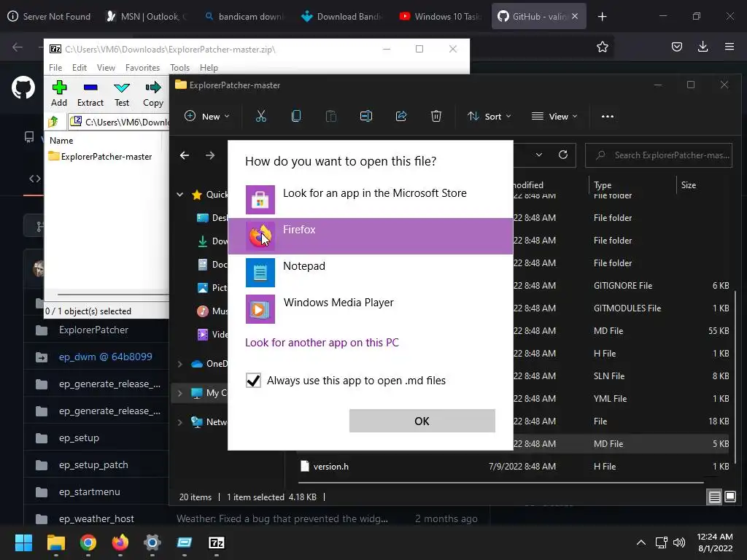Click Look for another app on this PC
Image resolution: width=747 pixels, height=560 pixels.
point(322,343)
